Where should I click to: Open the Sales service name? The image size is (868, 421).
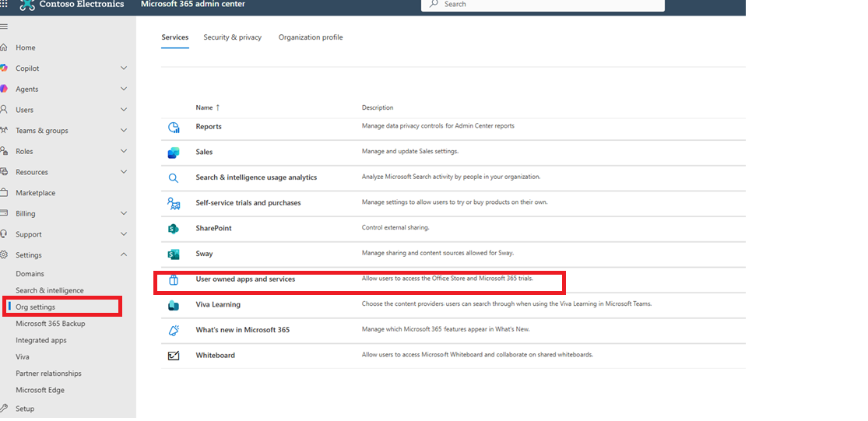(x=204, y=152)
